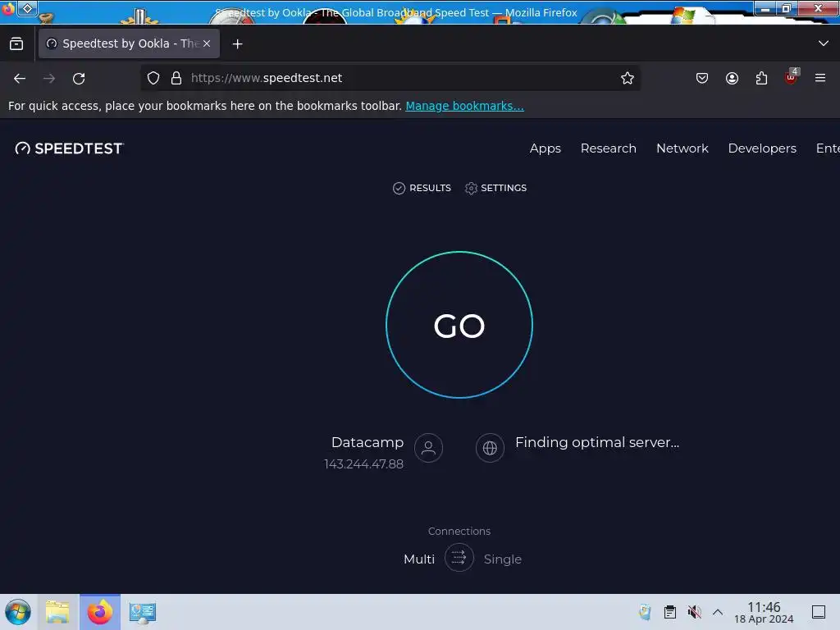Open the Manage bookmarks link
The width and height of the screenshot is (840, 630).
point(464,106)
